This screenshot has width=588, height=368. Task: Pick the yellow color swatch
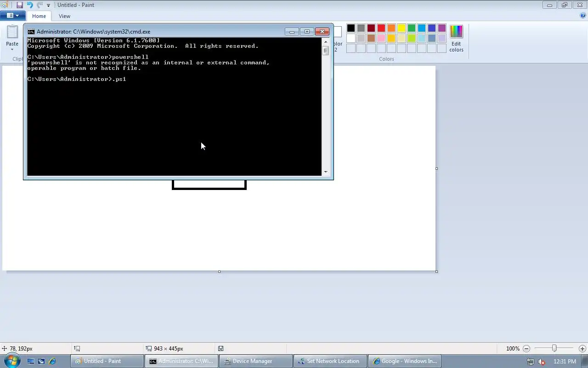[401, 28]
